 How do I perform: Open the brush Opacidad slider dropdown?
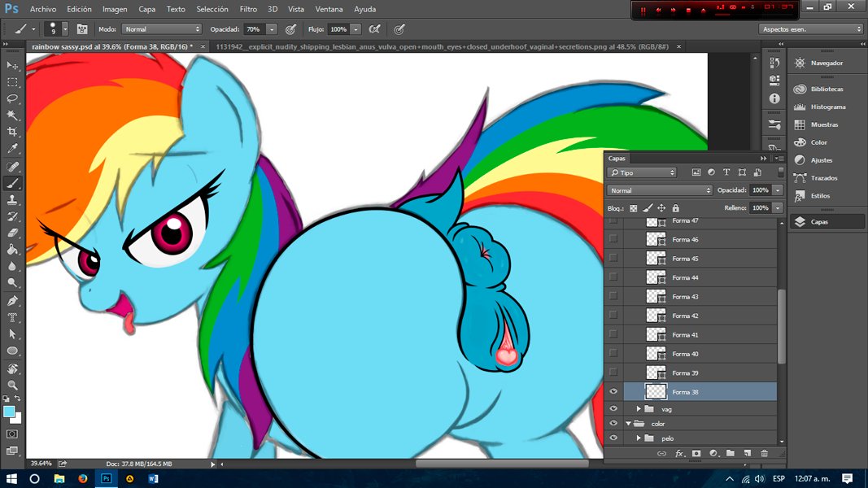(x=271, y=29)
